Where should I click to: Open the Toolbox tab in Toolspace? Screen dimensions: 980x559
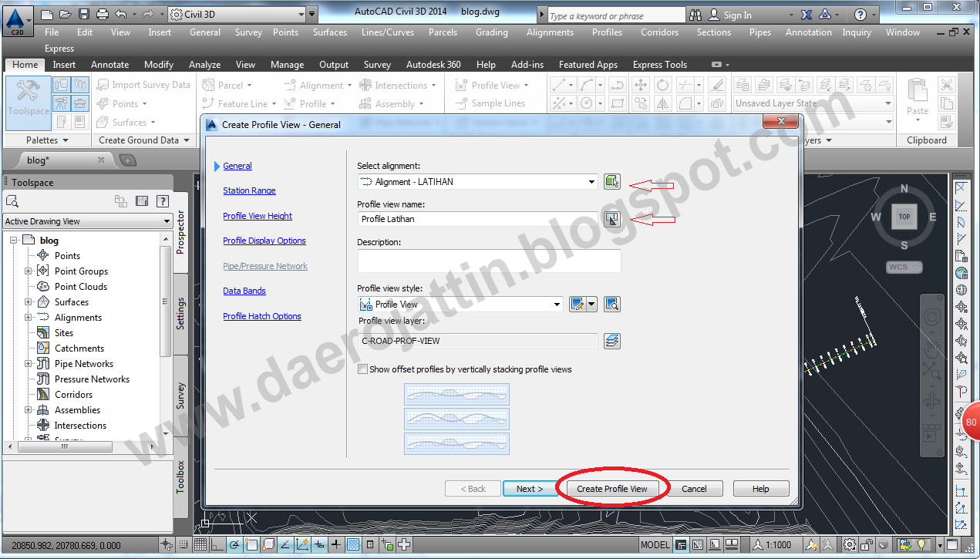[x=180, y=476]
